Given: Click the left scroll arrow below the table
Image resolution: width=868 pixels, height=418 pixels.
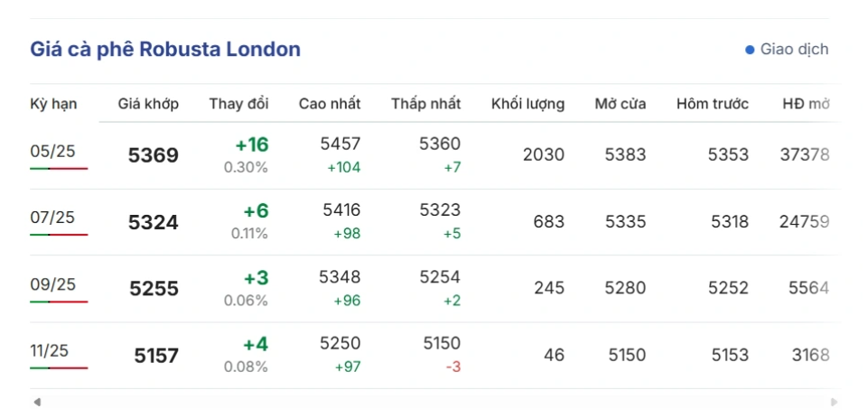Looking at the screenshot, I should 36,402.
